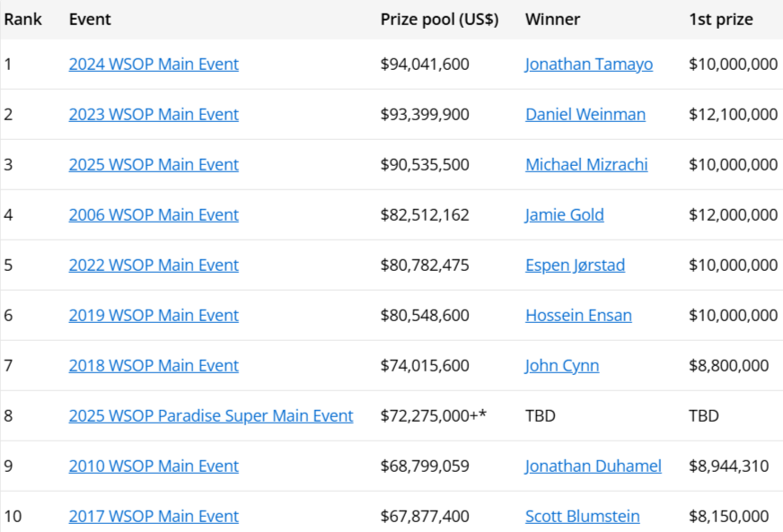Open the Jamie Gold link
The width and height of the screenshot is (783, 532).
tap(565, 215)
